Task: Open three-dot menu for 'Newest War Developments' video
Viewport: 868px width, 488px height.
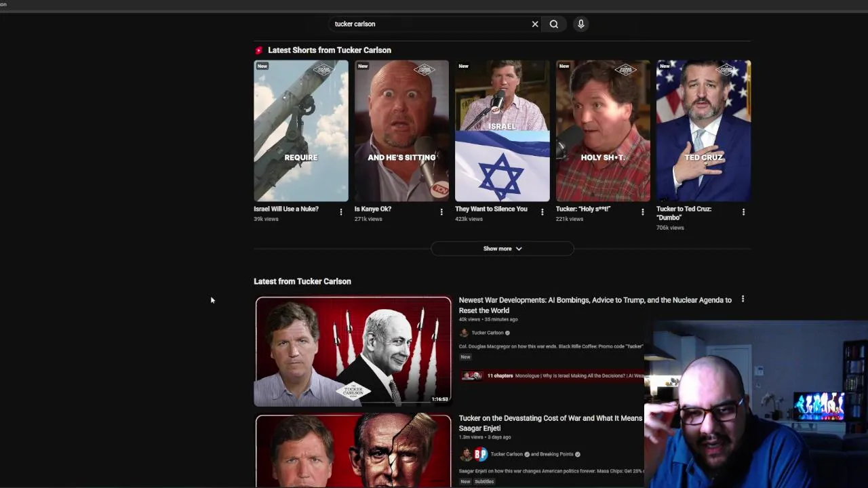Action: click(x=743, y=299)
